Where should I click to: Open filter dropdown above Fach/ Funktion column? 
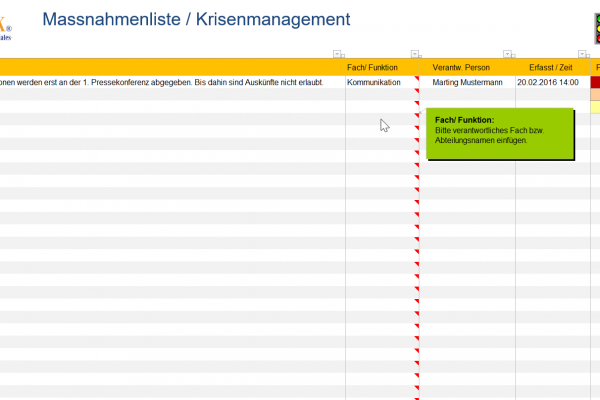click(416, 54)
